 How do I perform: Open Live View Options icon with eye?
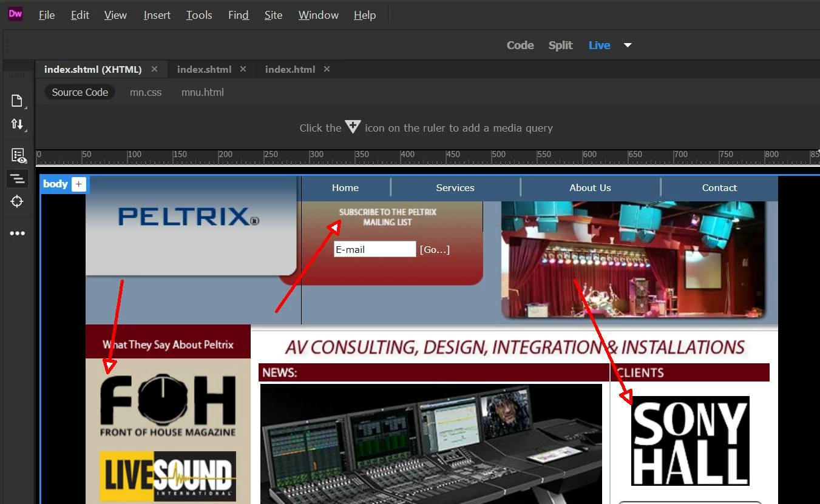click(18, 156)
